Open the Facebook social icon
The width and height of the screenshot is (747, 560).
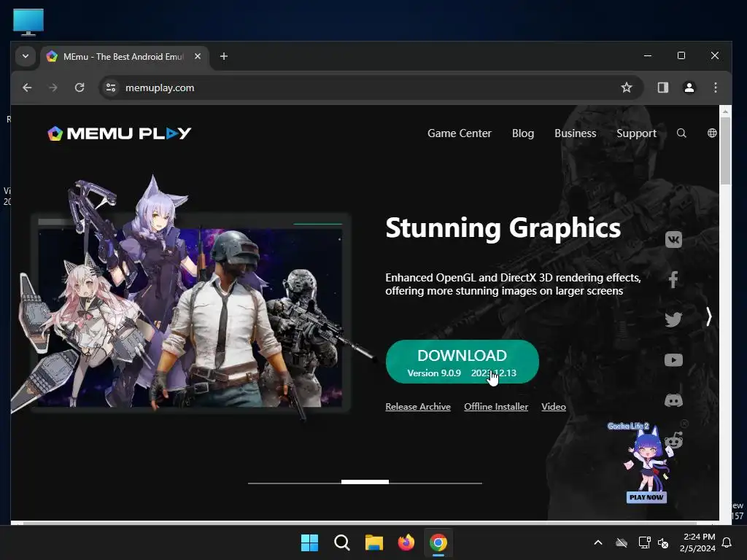pos(673,279)
